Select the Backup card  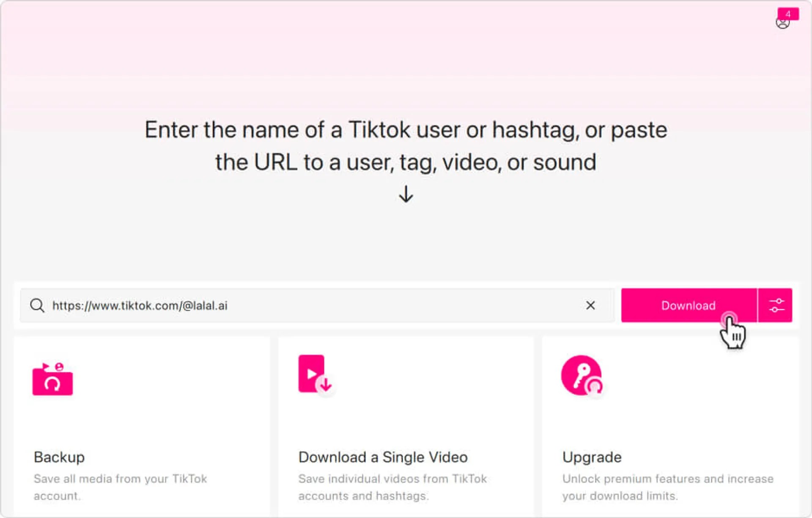pyautogui.click(x=143, y=423)
